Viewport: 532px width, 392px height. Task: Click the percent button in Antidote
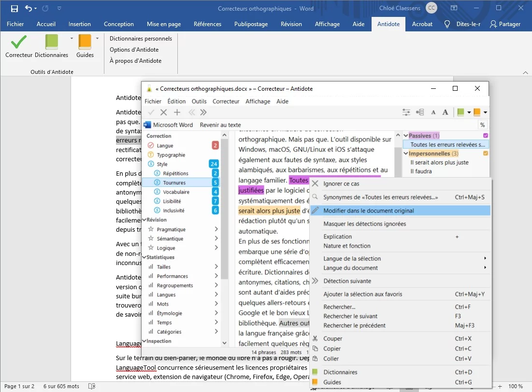coord(482,125)
